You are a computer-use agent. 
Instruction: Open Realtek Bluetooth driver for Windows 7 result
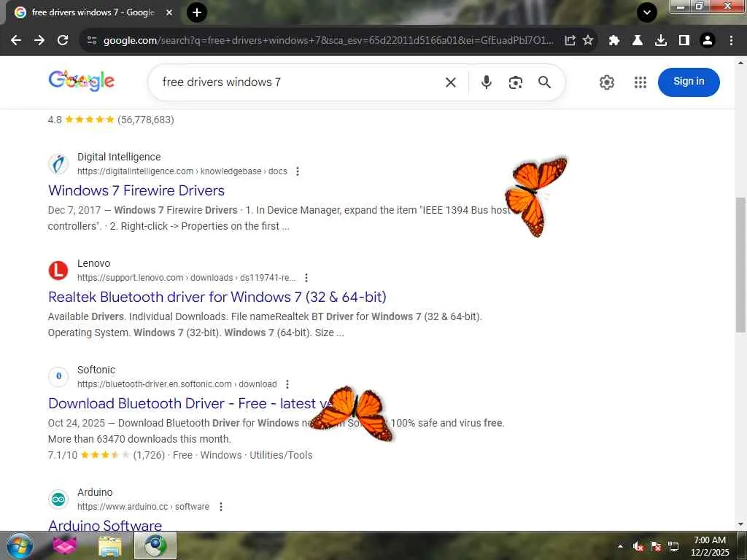point(217,297)
